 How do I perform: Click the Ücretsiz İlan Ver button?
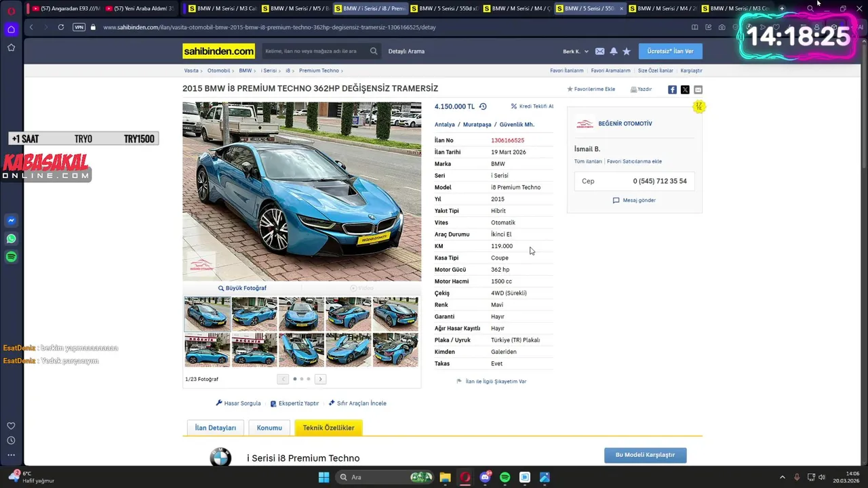pos(670,52)
